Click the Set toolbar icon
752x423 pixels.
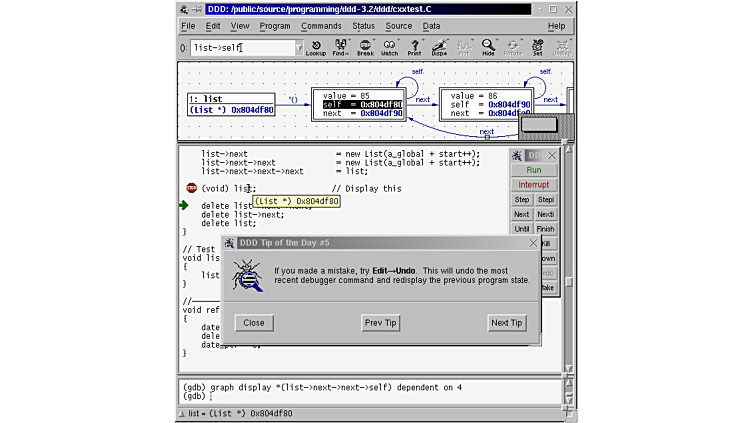(x=537, y=47)
